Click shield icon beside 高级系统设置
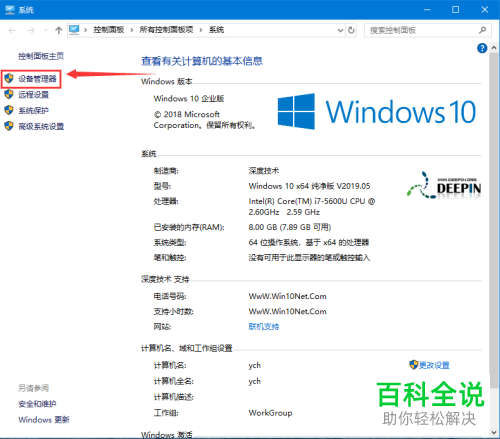This screenshot has width=500, height=439. [9, 126]
